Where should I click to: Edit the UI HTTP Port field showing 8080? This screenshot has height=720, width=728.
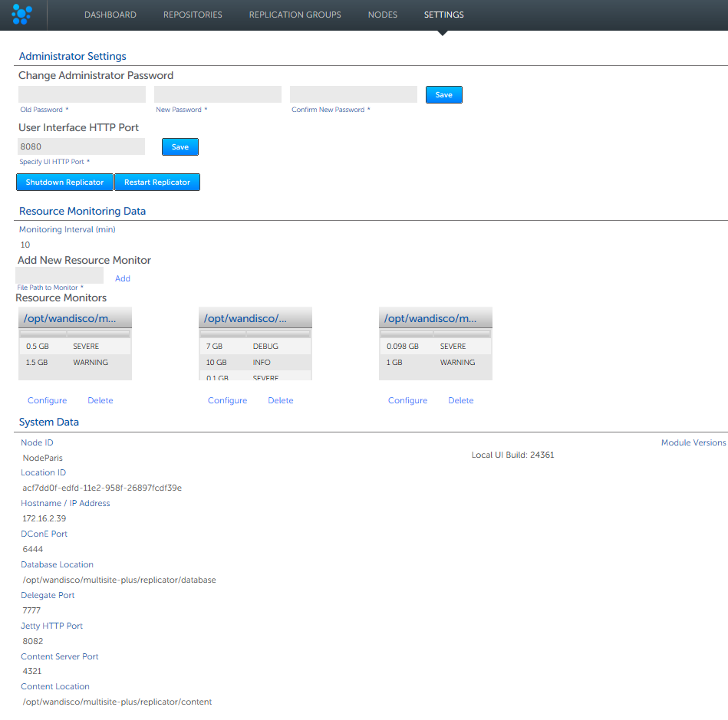coord(81,146)
